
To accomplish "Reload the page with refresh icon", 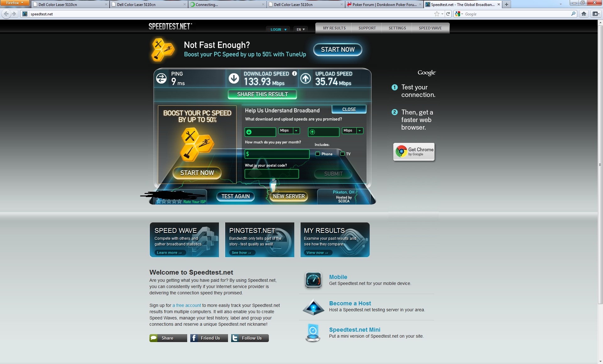I will (x=448, y=14).
